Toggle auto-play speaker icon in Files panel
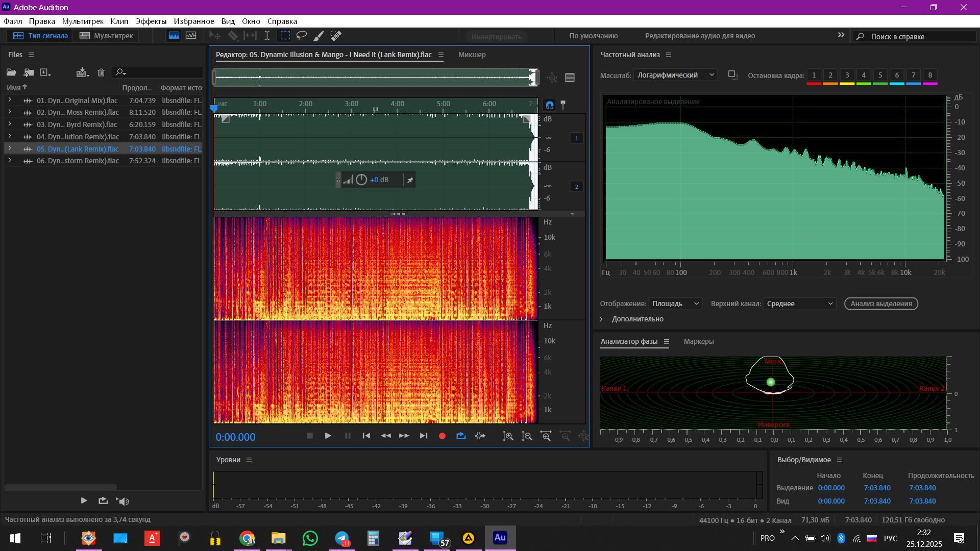Viewport: 980px width, 551px height. point(123,501)
